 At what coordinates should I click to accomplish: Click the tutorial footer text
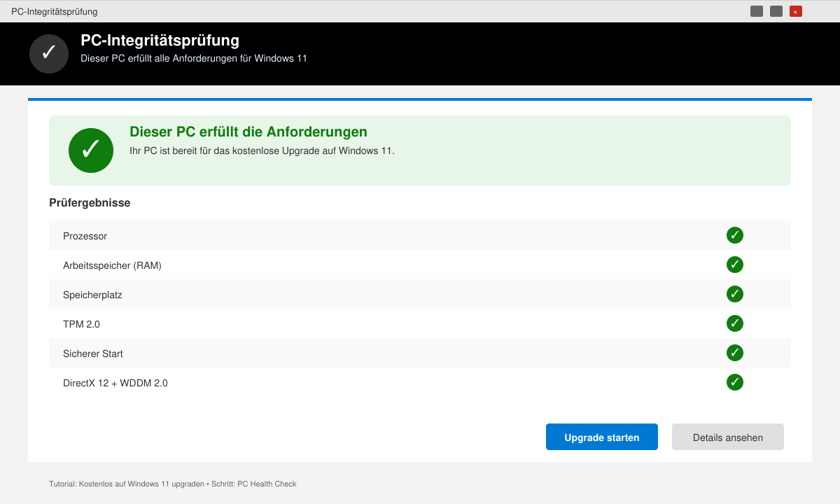coord(173,484)
